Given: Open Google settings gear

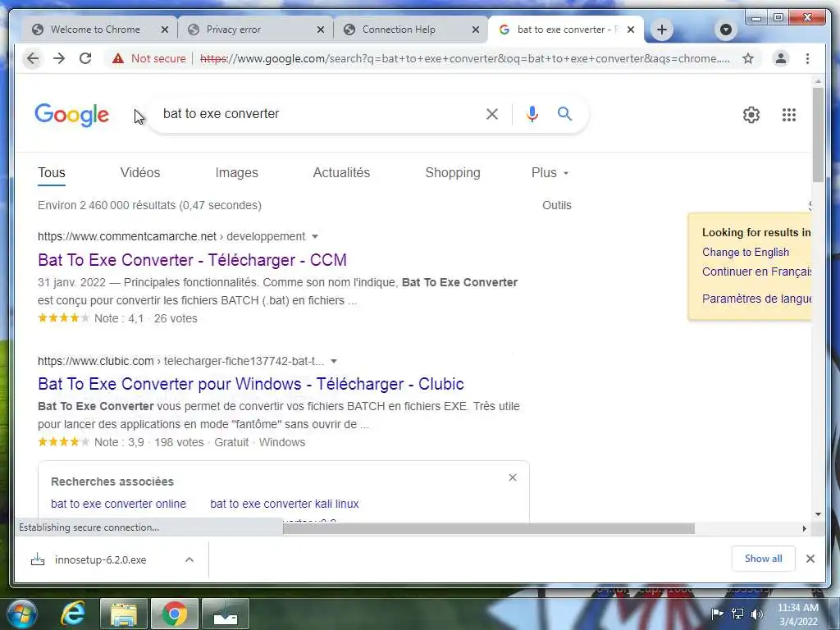Looking at the screenshot, I should tap(751, 115).
